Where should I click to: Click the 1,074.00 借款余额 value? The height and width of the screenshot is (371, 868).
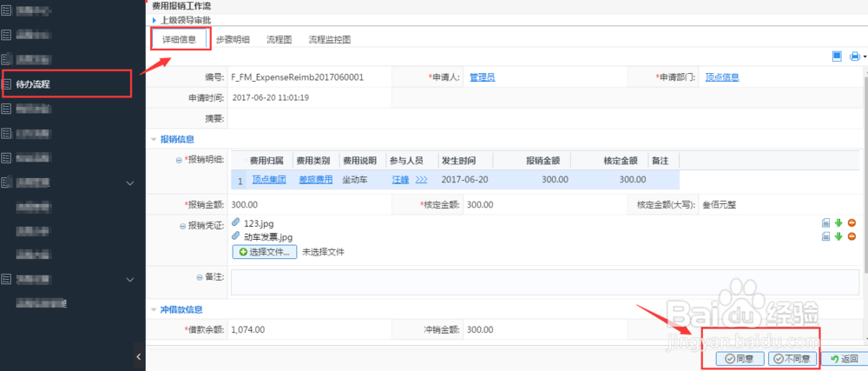pyautogui.click(x=248, y=330)
